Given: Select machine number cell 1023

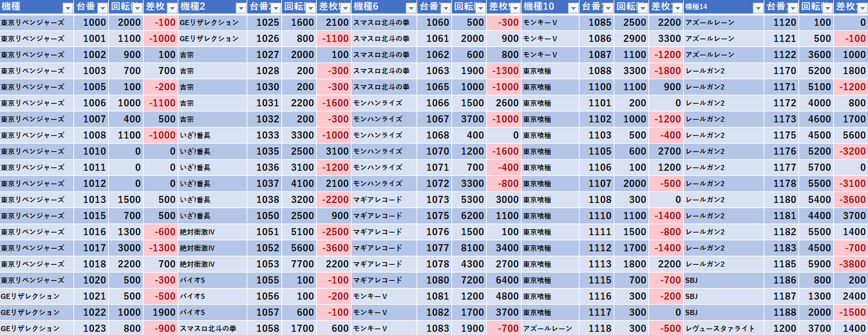Looking at the screenshot, I should 91,329.
